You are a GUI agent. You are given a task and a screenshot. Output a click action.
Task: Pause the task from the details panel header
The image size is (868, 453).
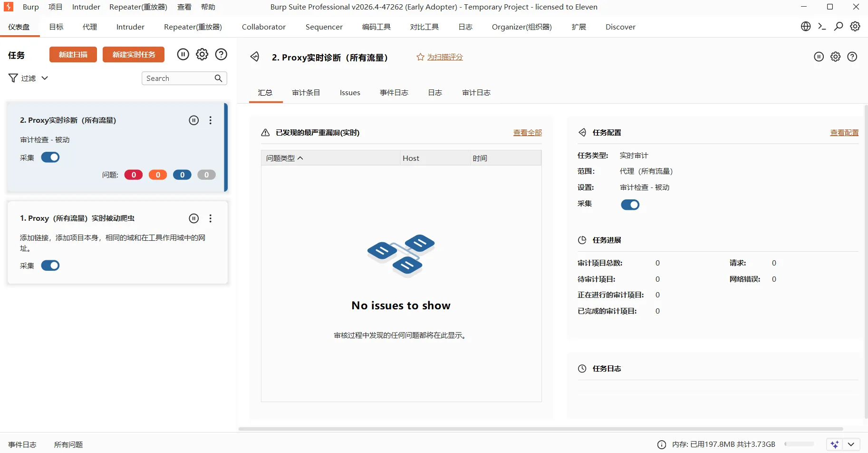[x=819, y=57]
